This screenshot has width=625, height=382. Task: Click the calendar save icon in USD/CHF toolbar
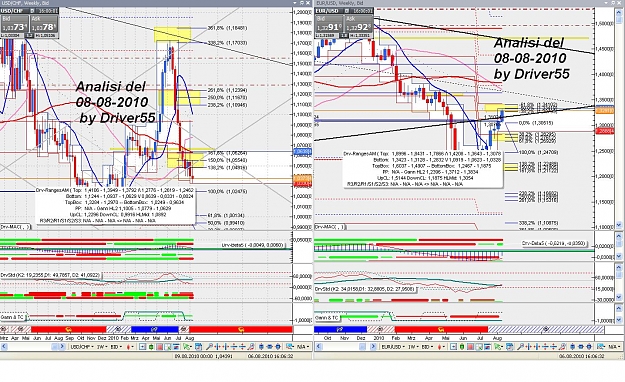[x=199, y=347]
